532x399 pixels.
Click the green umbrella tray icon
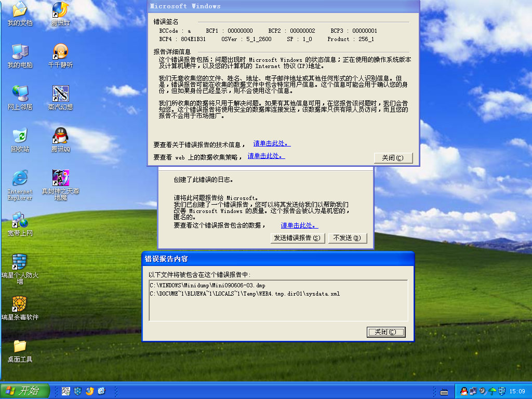pos(493,391)
